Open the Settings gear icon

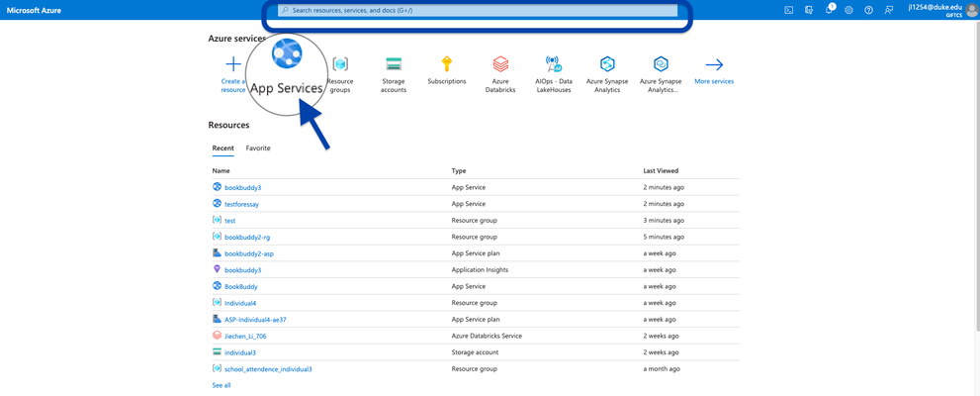pos(848,10)
